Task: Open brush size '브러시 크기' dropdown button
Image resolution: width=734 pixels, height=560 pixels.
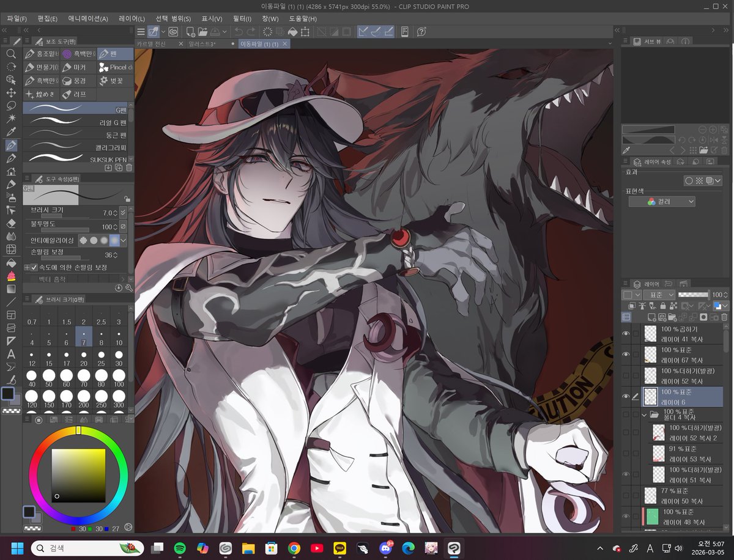Action: pyautogui.click(x=123, y=212)
